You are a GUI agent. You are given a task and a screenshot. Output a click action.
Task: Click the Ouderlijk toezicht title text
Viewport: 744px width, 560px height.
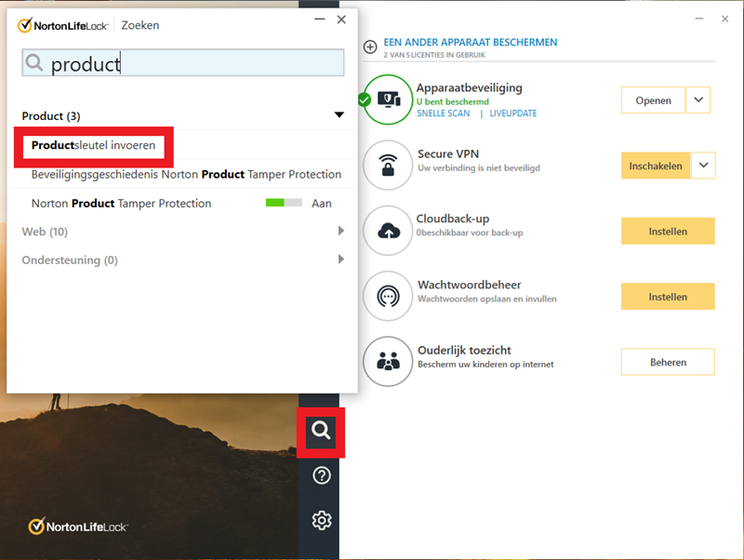click(x=464, y=351)
